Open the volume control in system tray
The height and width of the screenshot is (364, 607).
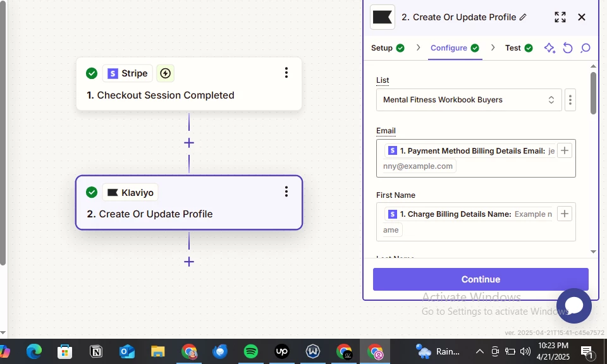pos(525,351)
